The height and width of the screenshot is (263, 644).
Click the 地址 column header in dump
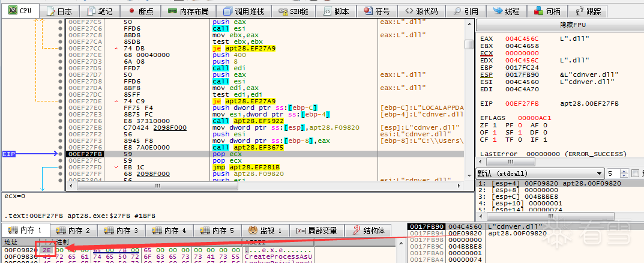click(x=20, y=242)
